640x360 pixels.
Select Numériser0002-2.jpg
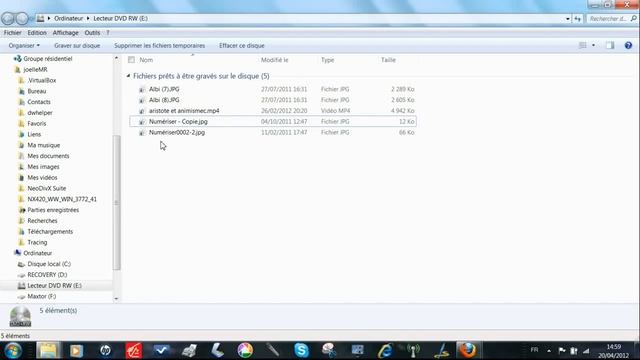point(177,132)
